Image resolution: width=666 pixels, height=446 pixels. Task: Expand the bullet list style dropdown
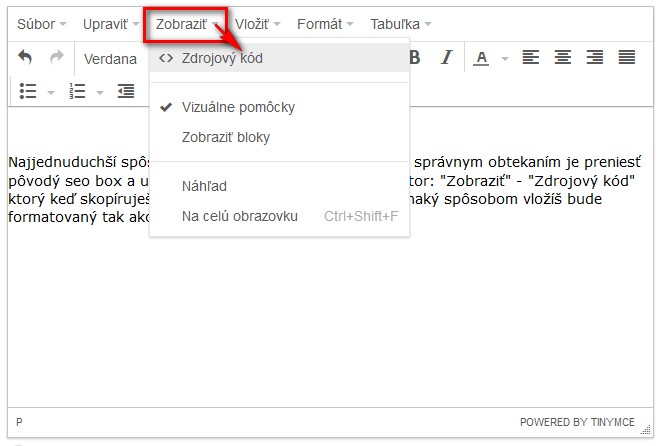(x=51, y=93)
